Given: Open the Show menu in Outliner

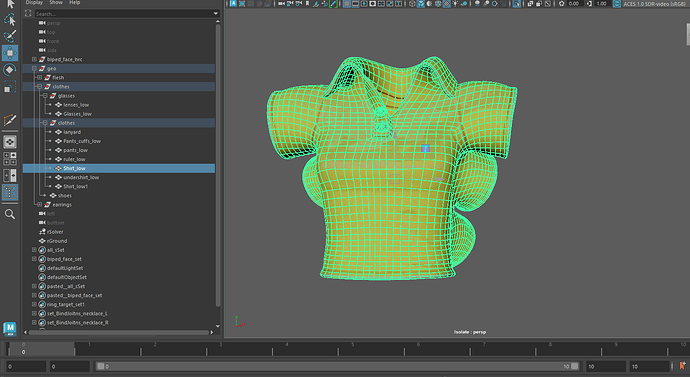Looking at the screenshot, I should coord(56,3).
